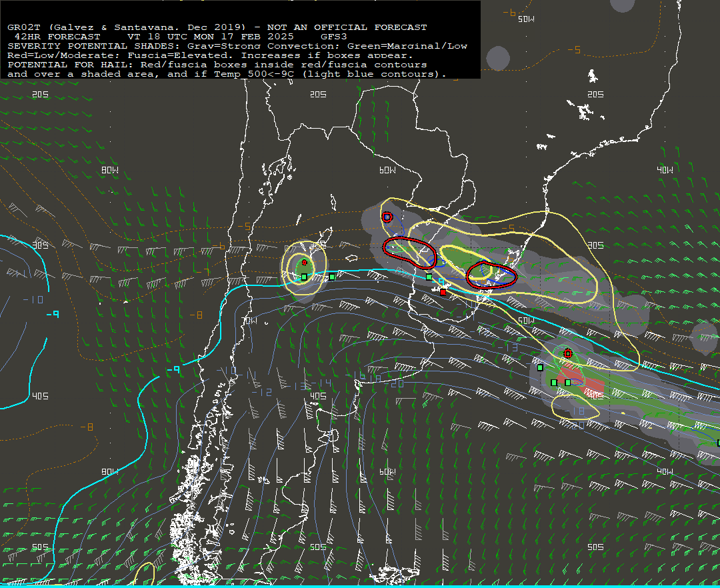Click the 'POTENTIAL FOR HAIL' legend line
The image size is (720, 588).
click(x=217, y=65)
